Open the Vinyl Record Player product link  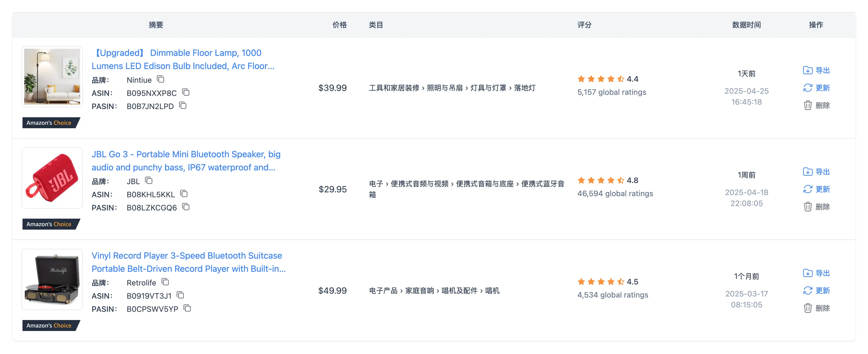[x=189, y=262]
